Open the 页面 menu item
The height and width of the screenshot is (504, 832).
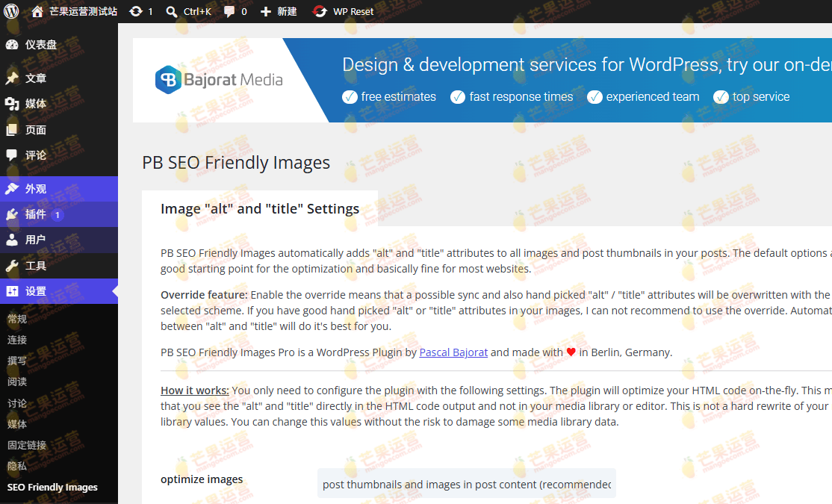pyautogui.click(x=59, y=130)
